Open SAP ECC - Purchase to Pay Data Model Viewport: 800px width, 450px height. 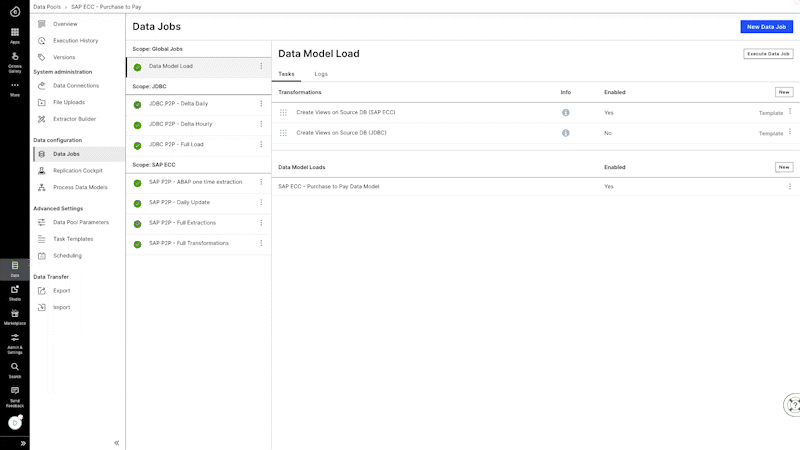pos(329,187)
